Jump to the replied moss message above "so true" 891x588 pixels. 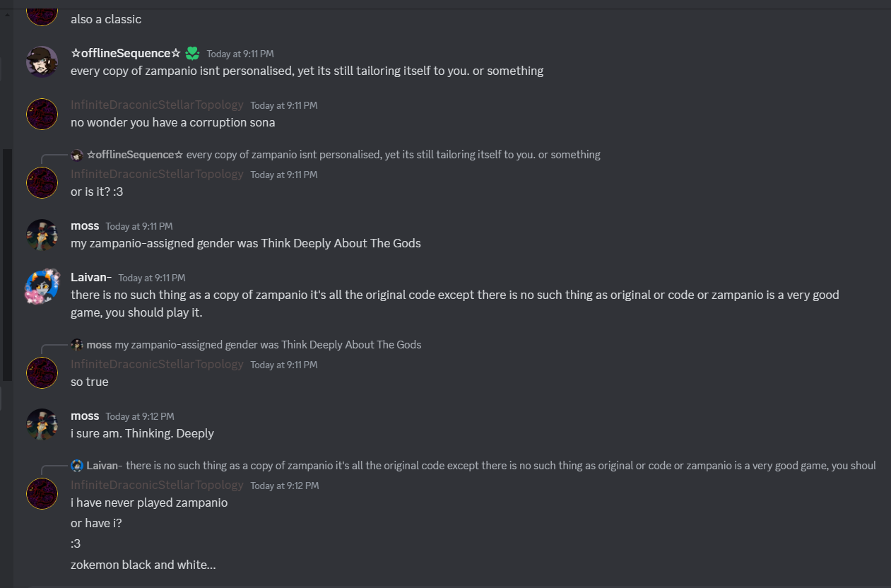[268, 345]
